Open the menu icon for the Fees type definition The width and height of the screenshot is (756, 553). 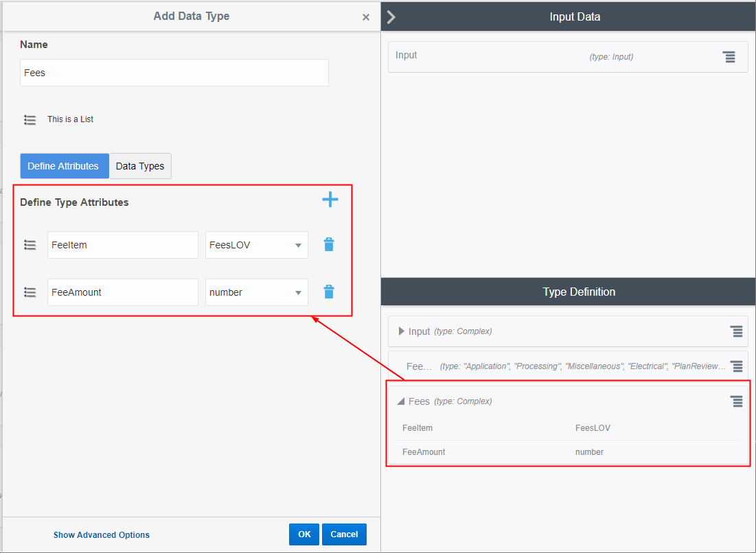click(x=736, y=401)
